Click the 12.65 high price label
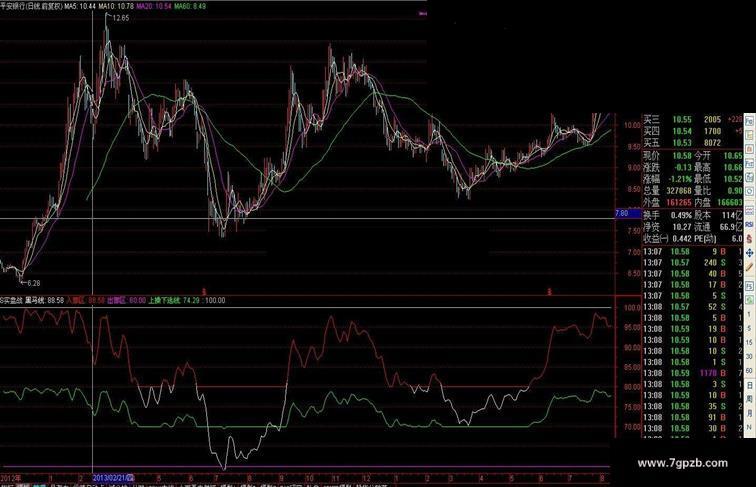Viewport: 756px width, 487px height. [121, 18]
